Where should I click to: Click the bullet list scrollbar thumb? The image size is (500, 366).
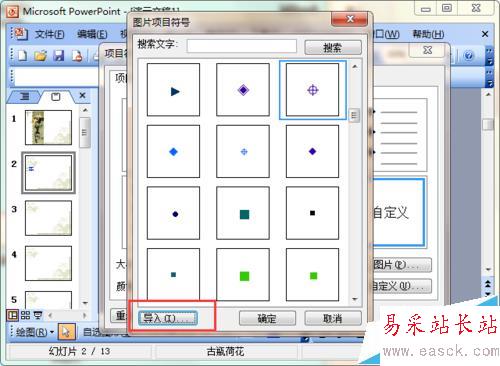354,116
